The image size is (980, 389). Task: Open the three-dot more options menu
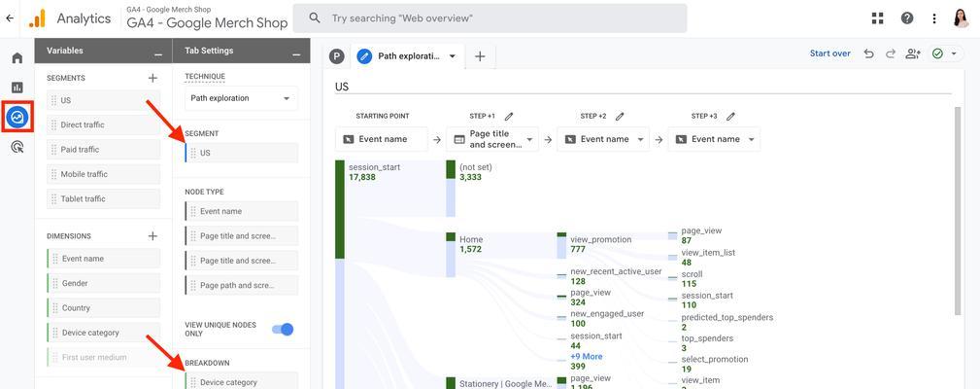pyautogui.click(x=934, y=18)
